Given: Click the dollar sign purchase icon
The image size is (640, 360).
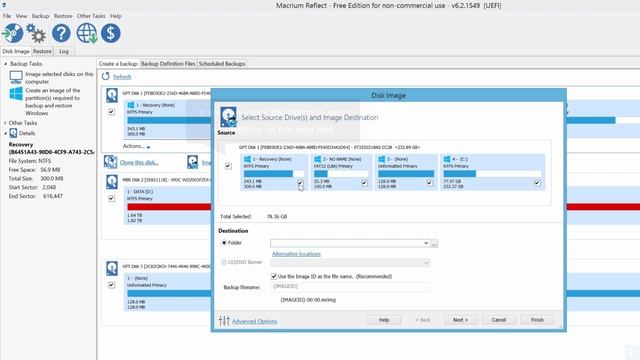Looking at the screenshot, I should pyautogui.click(x=111, y=33).
